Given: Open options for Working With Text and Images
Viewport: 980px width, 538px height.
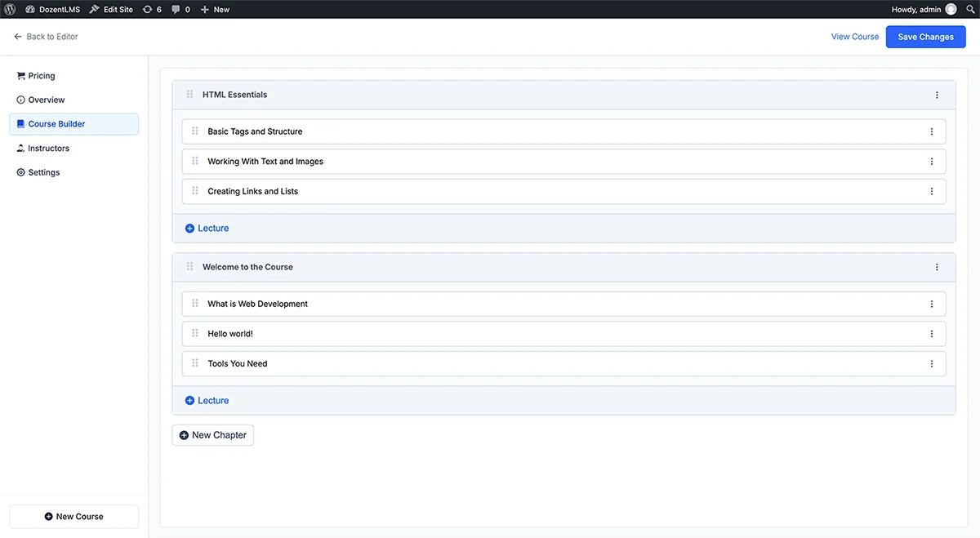Looking at the screenshot, I should point(932,162).
